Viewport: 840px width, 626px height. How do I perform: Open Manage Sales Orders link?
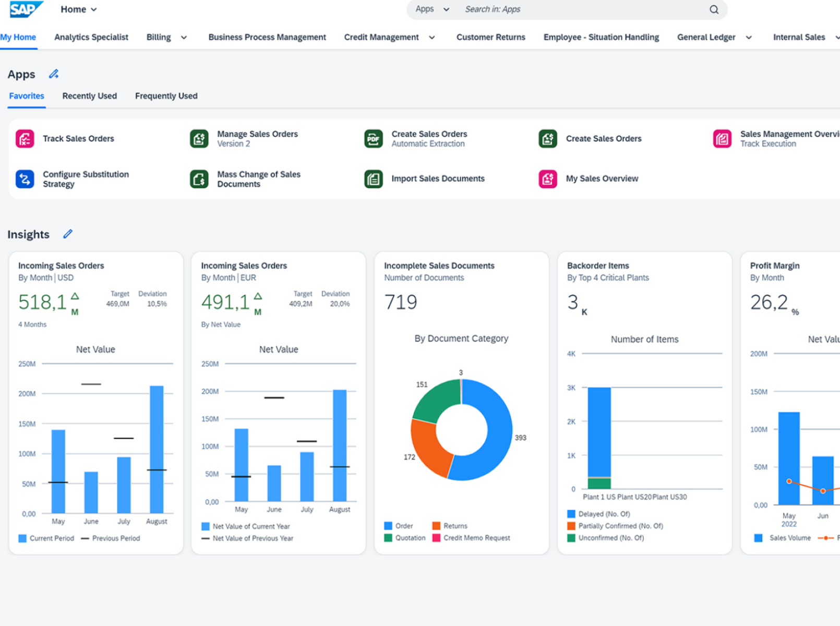257,134
